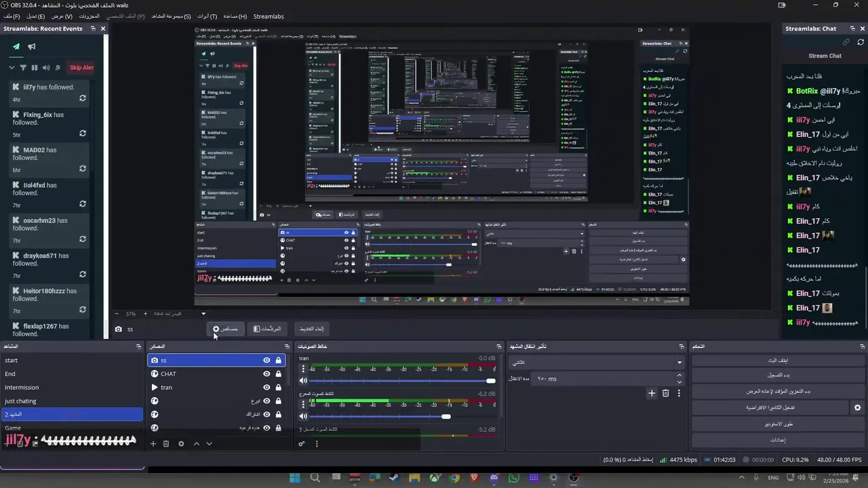Open the أدوات (T) menu
The width and height of the screenshot is (868, 488).
(207, 16)
